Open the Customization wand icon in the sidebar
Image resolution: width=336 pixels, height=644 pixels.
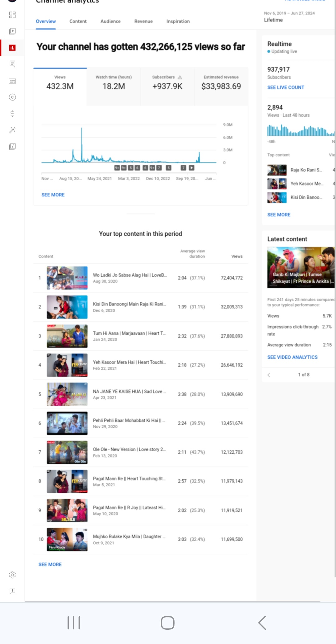(12, 130)
